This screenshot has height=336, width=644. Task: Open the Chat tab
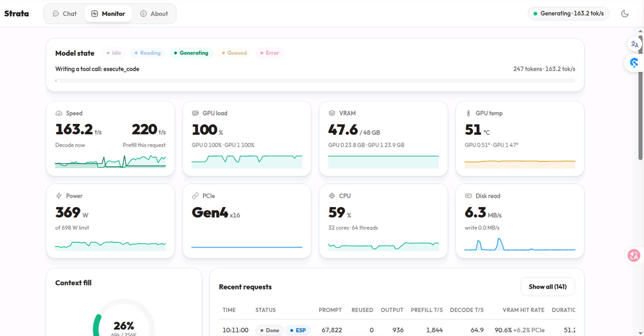(x=64, y=14)
